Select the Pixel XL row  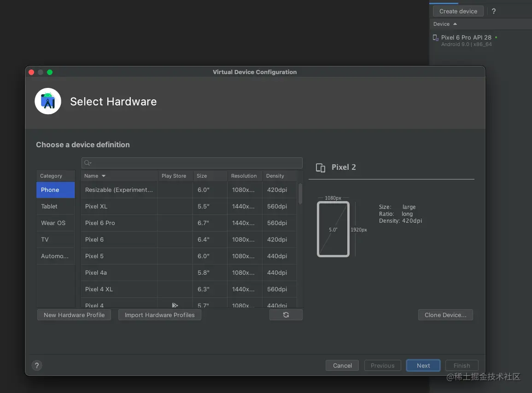pos(189,207)
